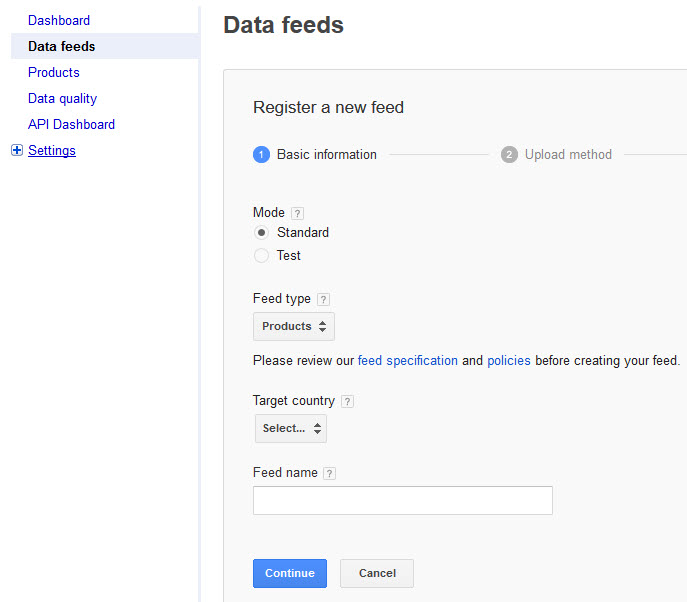Open the Target country Select dropdown
This screenshot has height=602, width=687.
[x=291, y=428]
